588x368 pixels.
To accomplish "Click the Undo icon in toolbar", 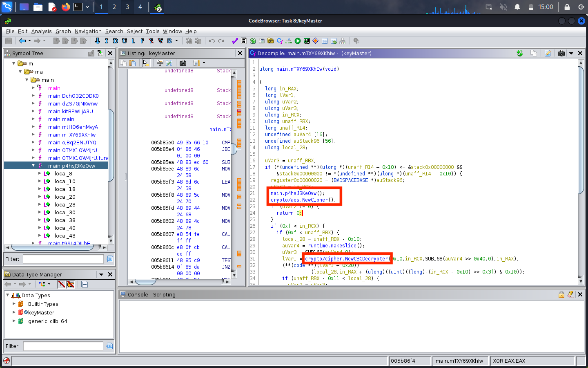I will point(212,41).
